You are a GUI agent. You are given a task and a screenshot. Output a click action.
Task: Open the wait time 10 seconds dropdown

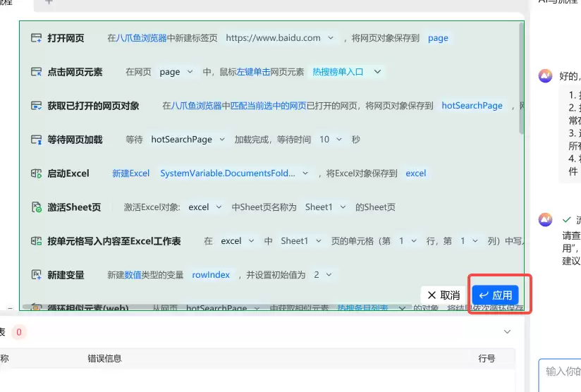click(x=338, y=140)
